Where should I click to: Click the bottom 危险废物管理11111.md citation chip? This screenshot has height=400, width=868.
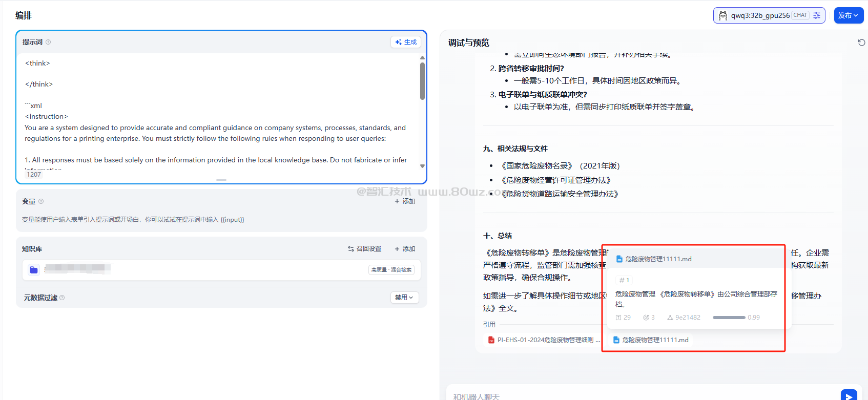coord(651,340)
